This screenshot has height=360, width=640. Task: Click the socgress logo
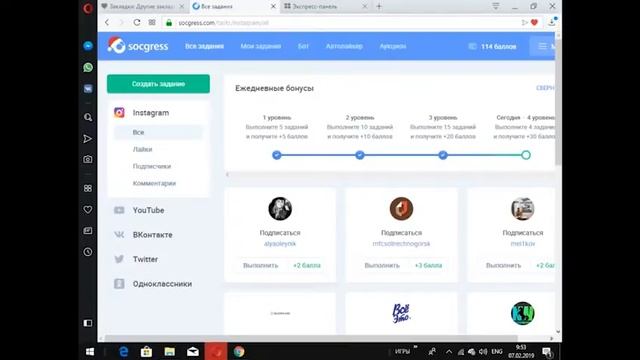[138, 46]
